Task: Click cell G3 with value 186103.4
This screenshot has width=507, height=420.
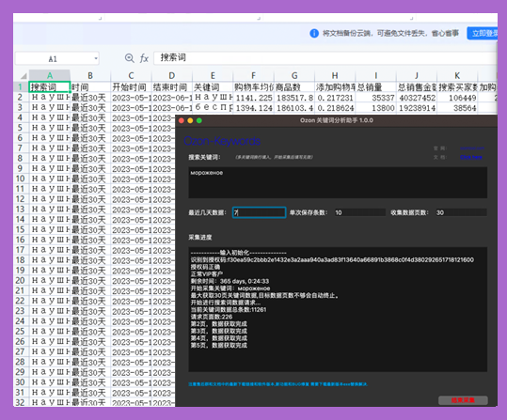Action: pyautogui.click(x=294, y=108)
